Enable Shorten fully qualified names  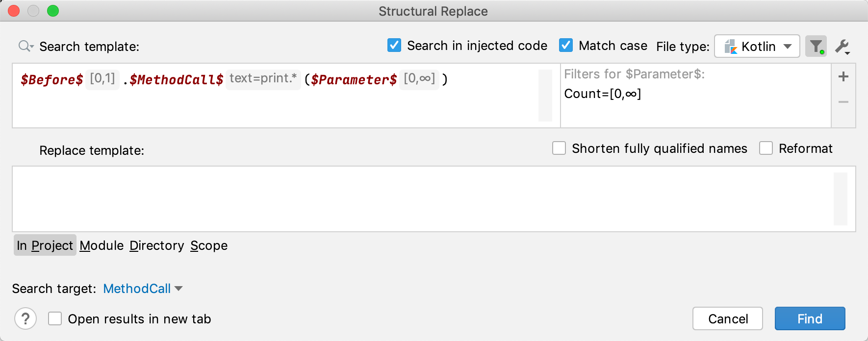click(x=559, y=148)
